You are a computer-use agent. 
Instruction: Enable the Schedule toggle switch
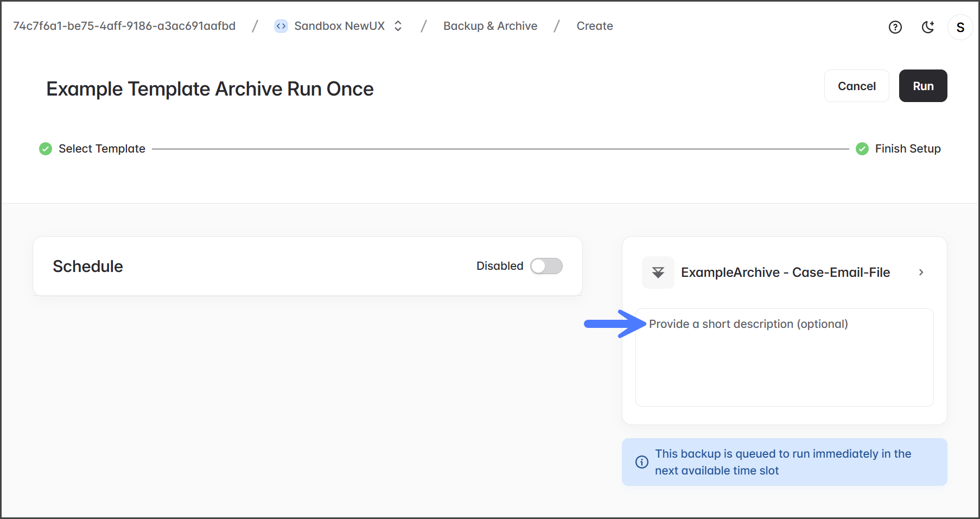[x=546, y=266]
